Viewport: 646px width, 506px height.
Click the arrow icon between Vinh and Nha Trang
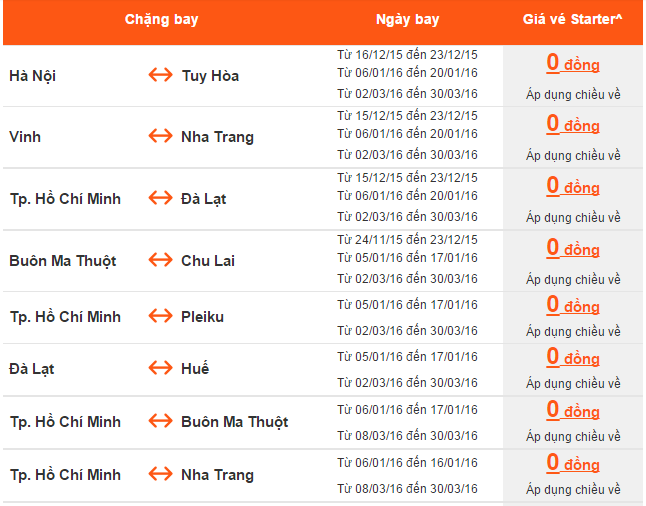160,136
